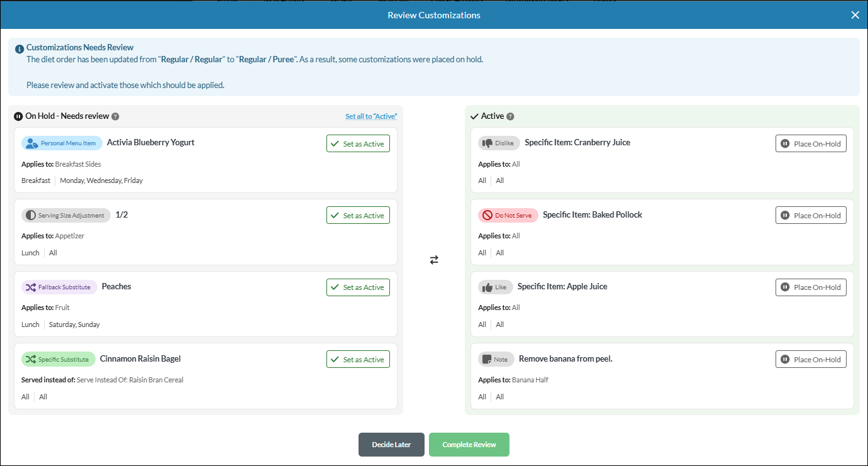Viewport: 868px width, 466px height.
Task: Place Cranberry Juice dislike On-Hold
Action: tap(811, 143)
